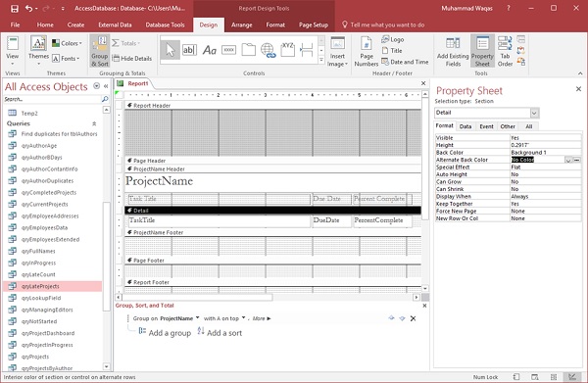This screenshot has width=588, height=383.
Task: Select the Label control (Aa)
Action: (x=210, y=50)
